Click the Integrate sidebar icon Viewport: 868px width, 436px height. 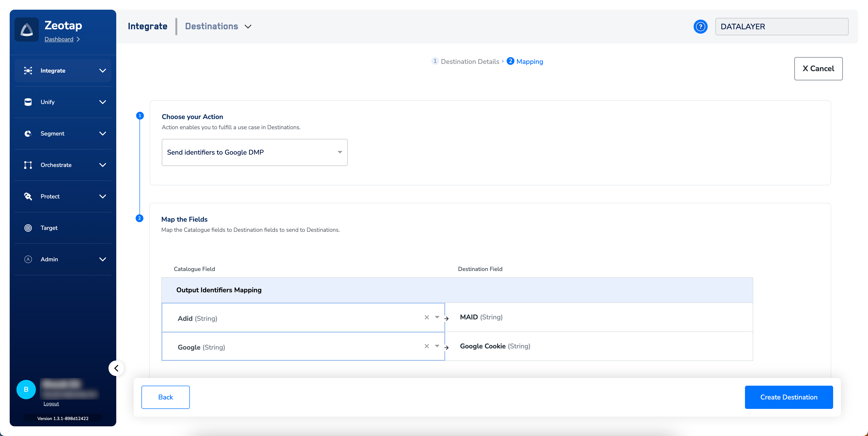coord(28,71)
